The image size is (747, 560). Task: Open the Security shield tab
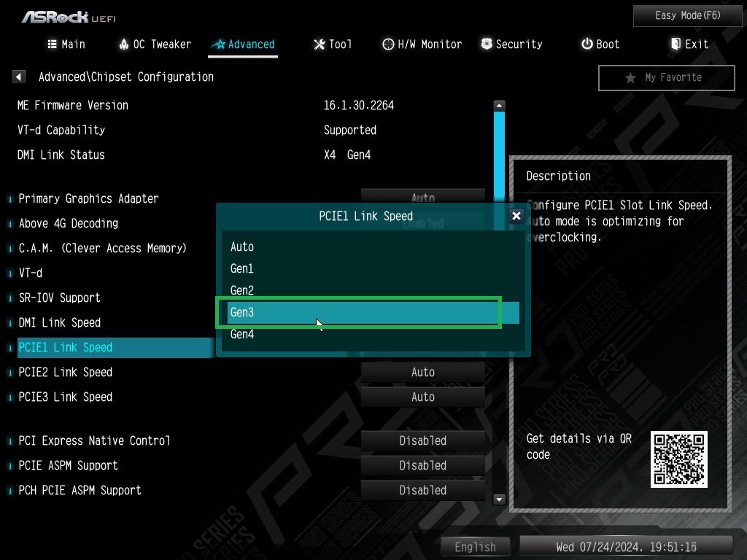coord(511,44)
